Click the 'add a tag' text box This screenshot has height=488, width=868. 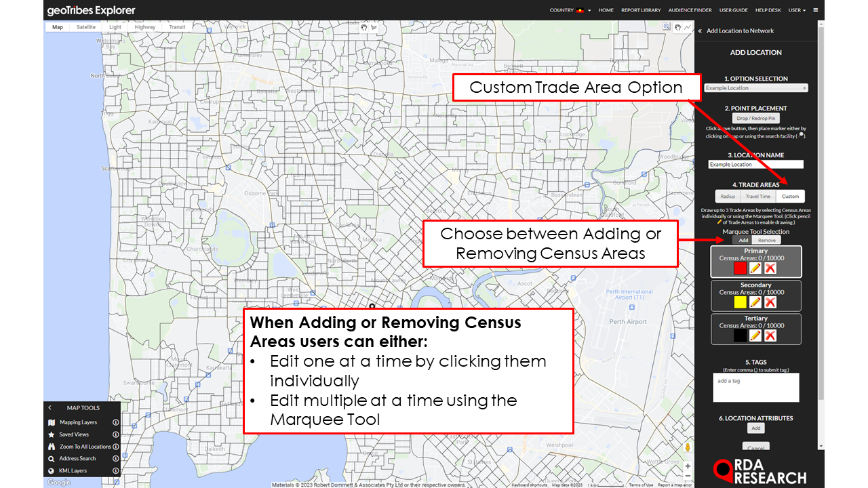point(756,387)
